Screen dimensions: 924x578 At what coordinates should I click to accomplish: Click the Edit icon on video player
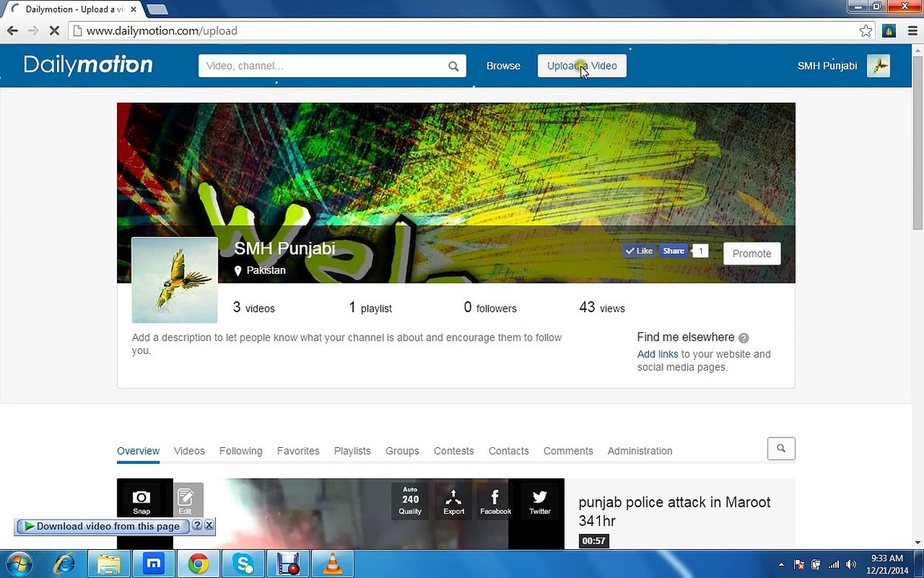click(x=185, y=501)
